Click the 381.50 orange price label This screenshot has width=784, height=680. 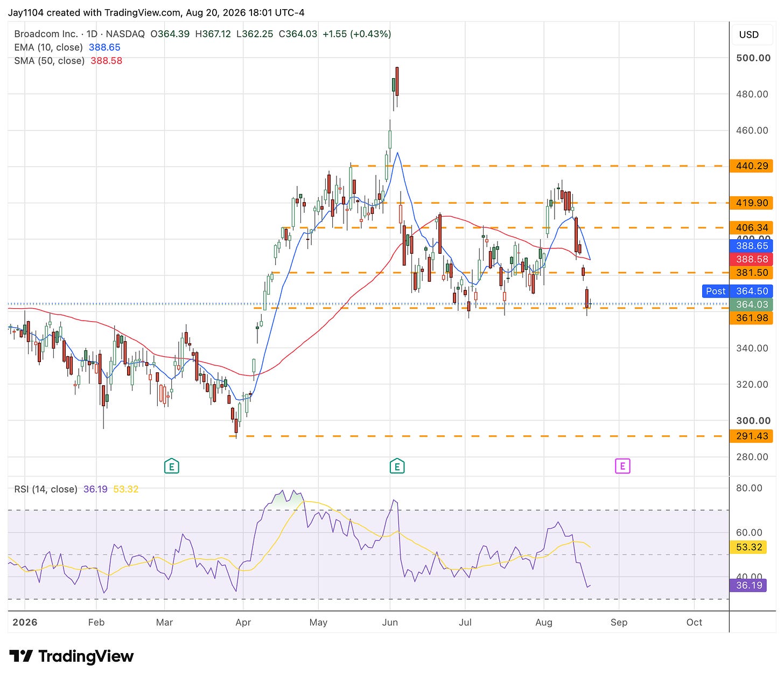coord(751,273)
